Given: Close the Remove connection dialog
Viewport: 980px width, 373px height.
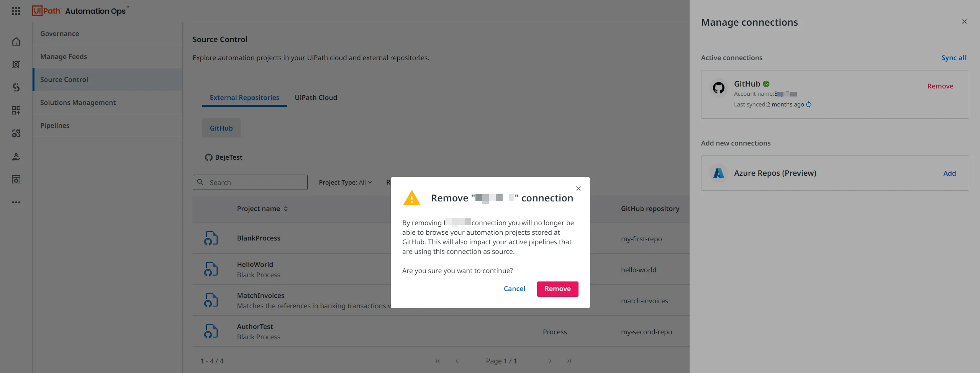Looking at the screenshot, I should pyautogui.click(x=578, y=188).
